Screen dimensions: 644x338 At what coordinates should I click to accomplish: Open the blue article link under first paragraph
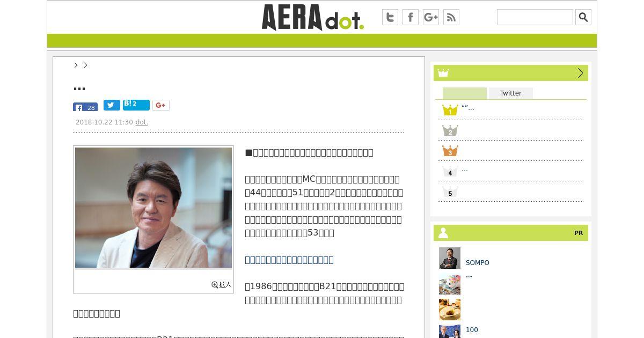click(289, 260)
